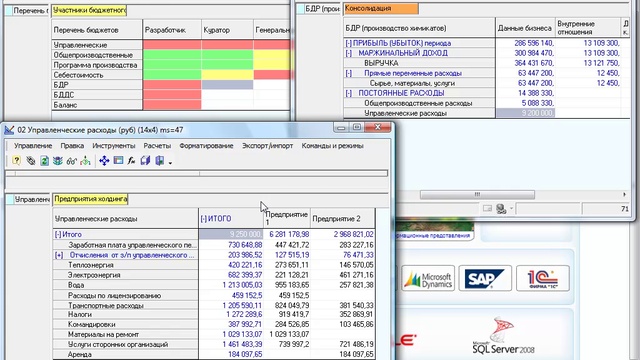640x360 pixels.
Task: Click the информационные представления link
Action: (x=433, y=236)
